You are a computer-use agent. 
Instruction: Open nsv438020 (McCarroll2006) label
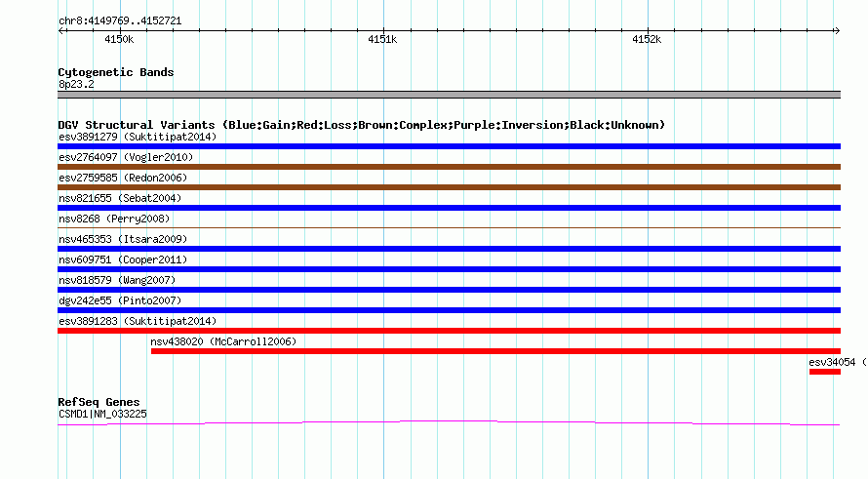tap(223, 341)
